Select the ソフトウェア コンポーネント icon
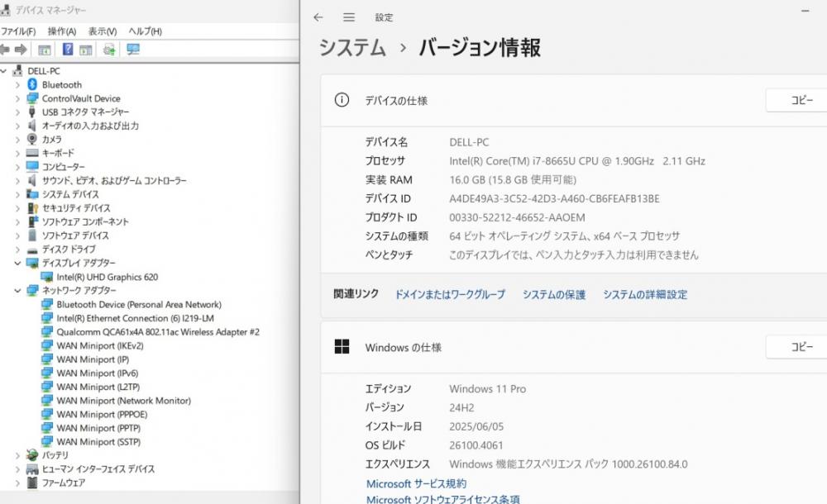The image size is (827, 504). 33,221
